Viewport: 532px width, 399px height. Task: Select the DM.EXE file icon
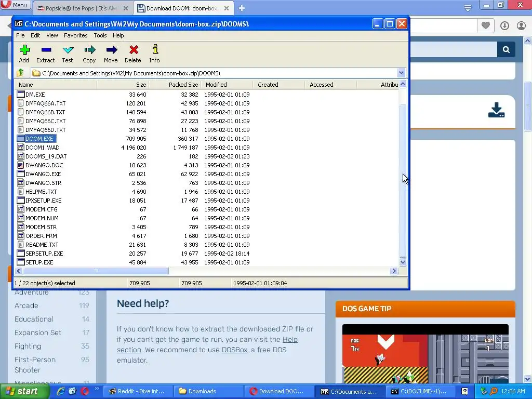[21, 95]
